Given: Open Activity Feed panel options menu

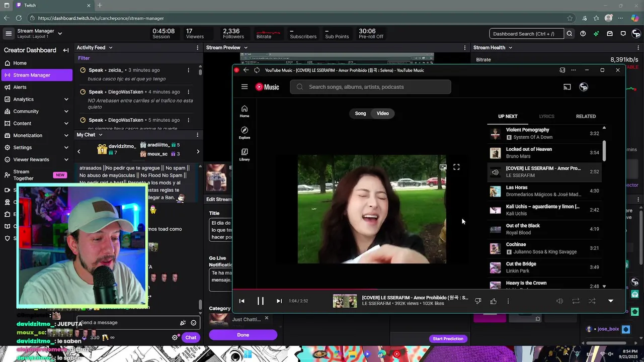Looking at the screenshot, I should [x=197, y=47].
